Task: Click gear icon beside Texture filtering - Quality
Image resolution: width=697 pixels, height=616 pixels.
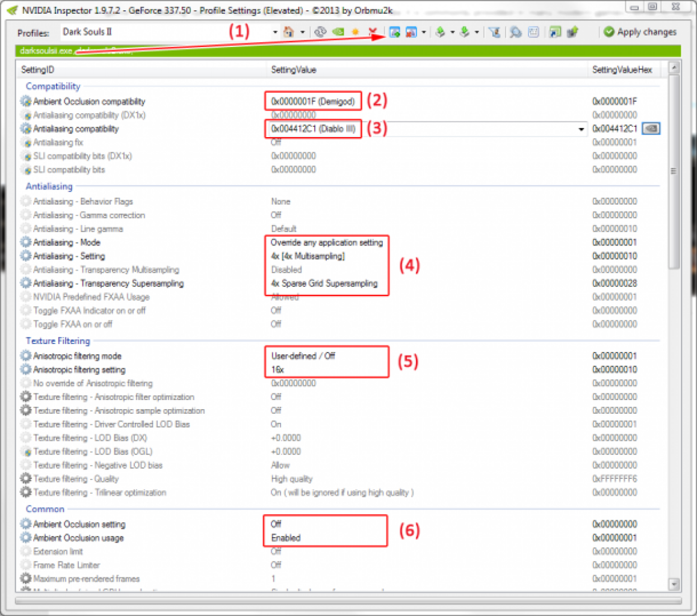Action: coord(26,479)
